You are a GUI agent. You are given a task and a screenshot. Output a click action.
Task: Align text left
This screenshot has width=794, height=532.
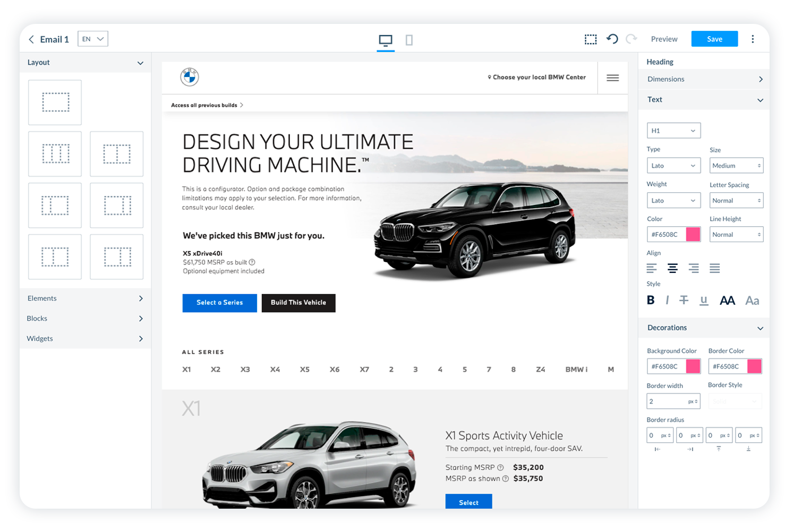pyautogui.click(x=652, y=268)
